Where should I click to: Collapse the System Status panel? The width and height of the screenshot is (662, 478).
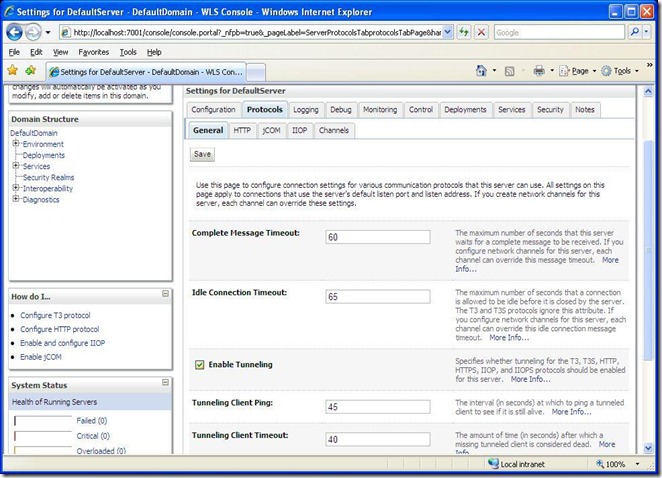point(166,382)
